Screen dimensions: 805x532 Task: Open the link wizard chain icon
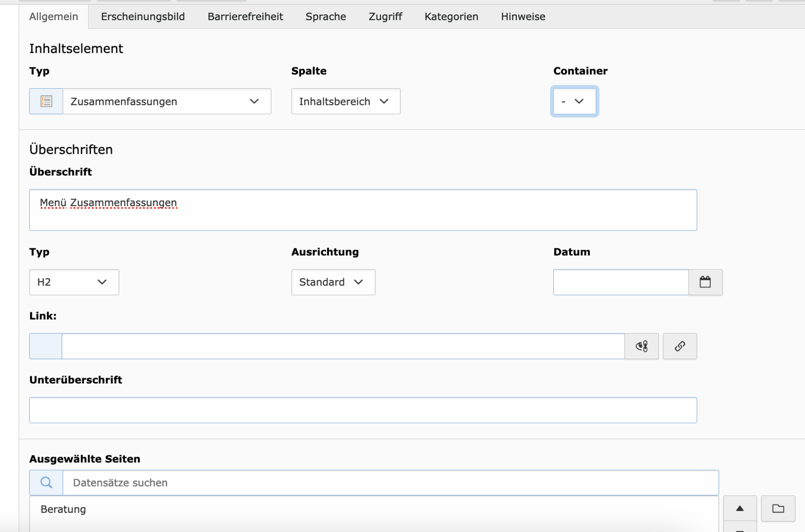(x=680, y=346)
